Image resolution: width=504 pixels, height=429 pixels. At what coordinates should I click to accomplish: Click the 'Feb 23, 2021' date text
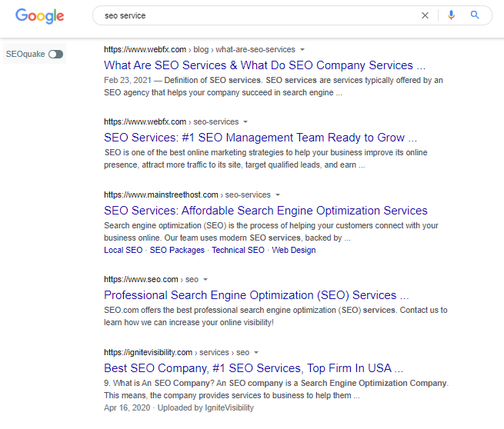click(128, 80)
